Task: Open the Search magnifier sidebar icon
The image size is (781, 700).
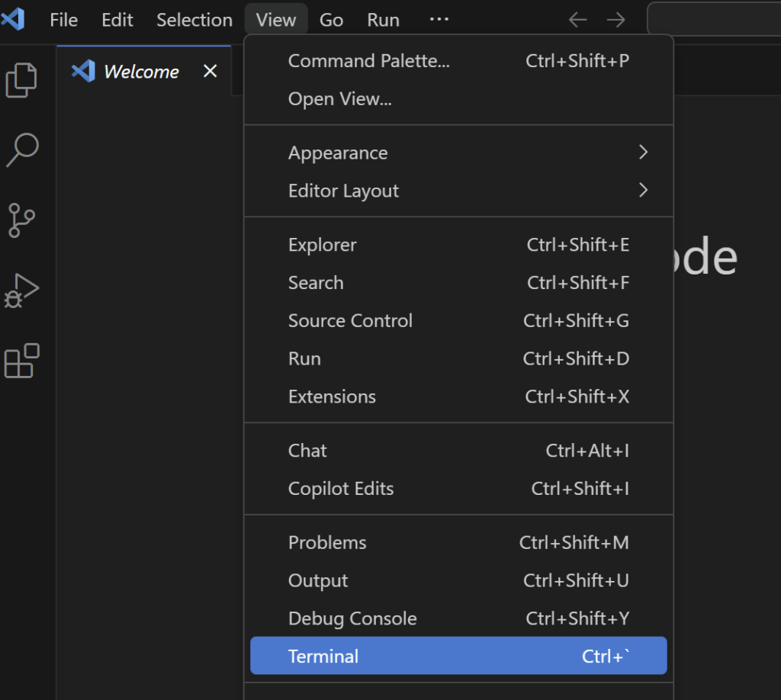Action: pos(22,149)
